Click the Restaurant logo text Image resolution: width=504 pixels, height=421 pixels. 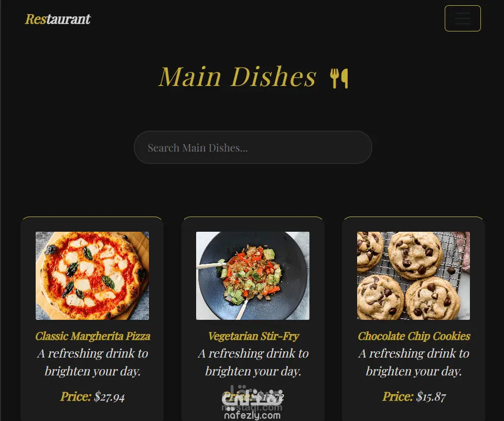[x=58, y=19]
